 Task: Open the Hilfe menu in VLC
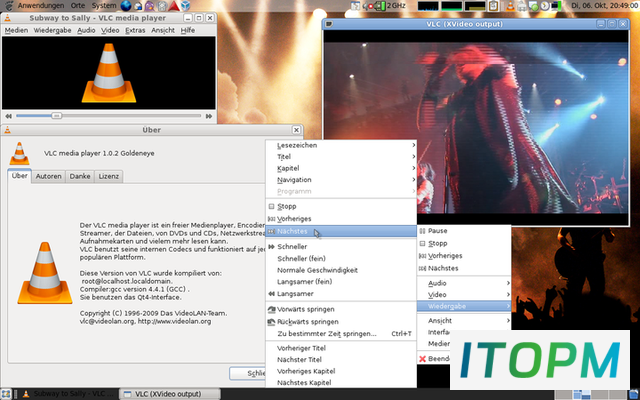point(188,30)
